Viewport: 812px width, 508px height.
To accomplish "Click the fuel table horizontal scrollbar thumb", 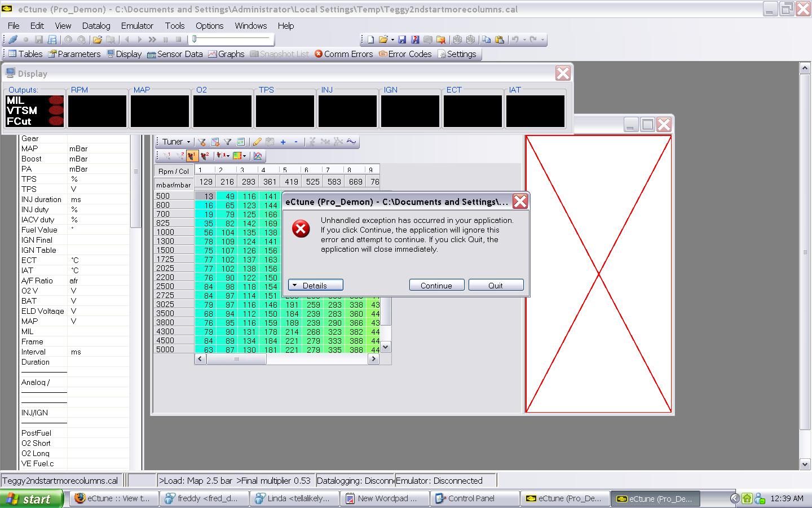I will (x=236, y=359).
